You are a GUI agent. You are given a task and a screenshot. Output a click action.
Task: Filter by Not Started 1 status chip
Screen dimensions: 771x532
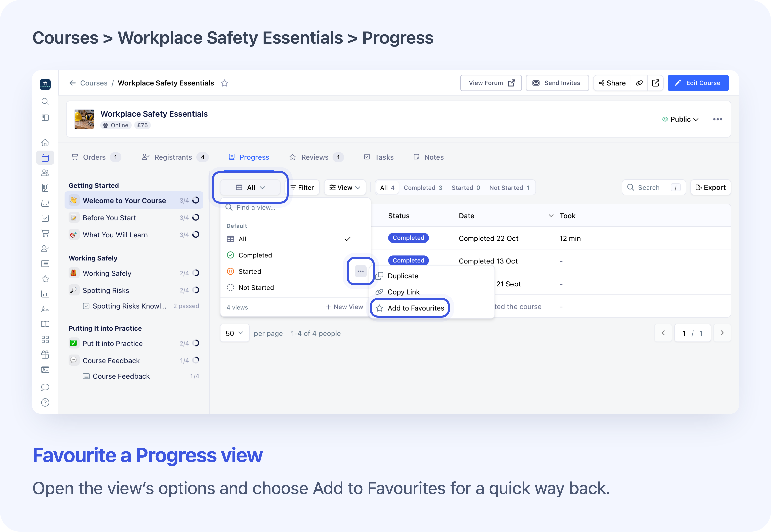click(509, 188)
